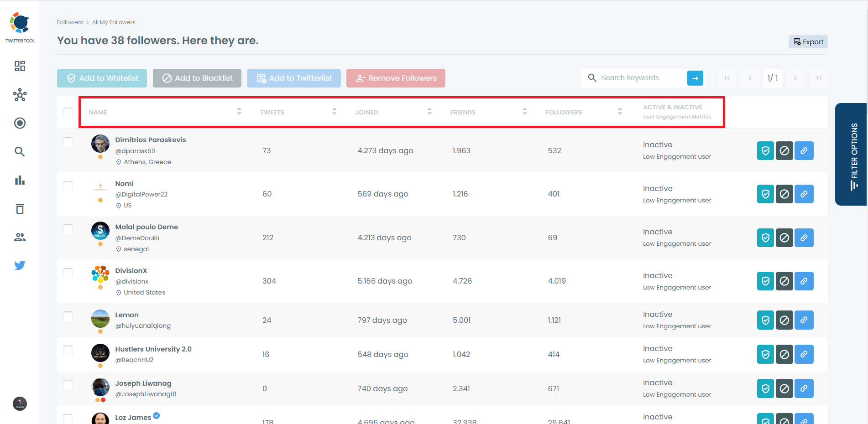View analytics via the bar chart sidebar icon
This screenshot has height=424, width=868.
point(20,180)
